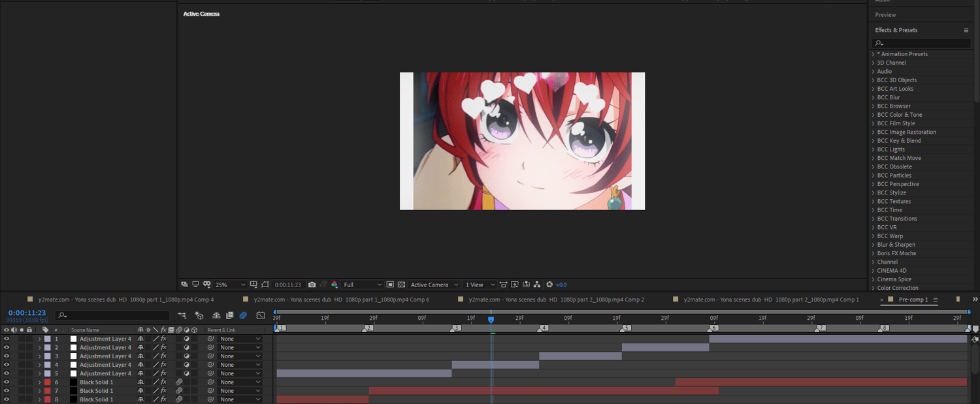Toggle the Frame Blending enable icon
Screen dimensions: 980x404
(x=229, y=315)
